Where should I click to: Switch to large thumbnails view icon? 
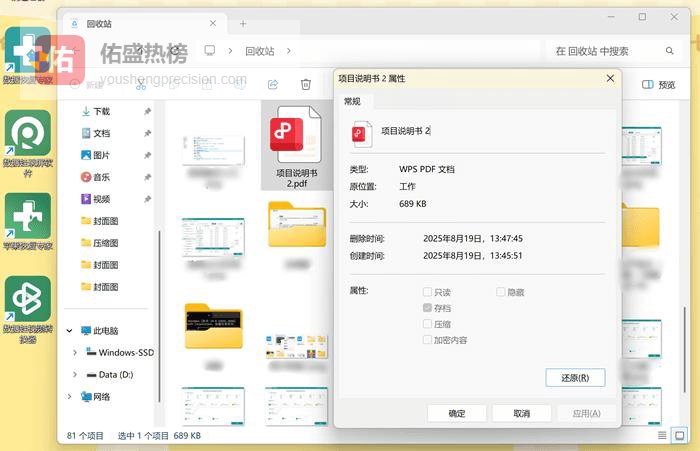[680, 436]
